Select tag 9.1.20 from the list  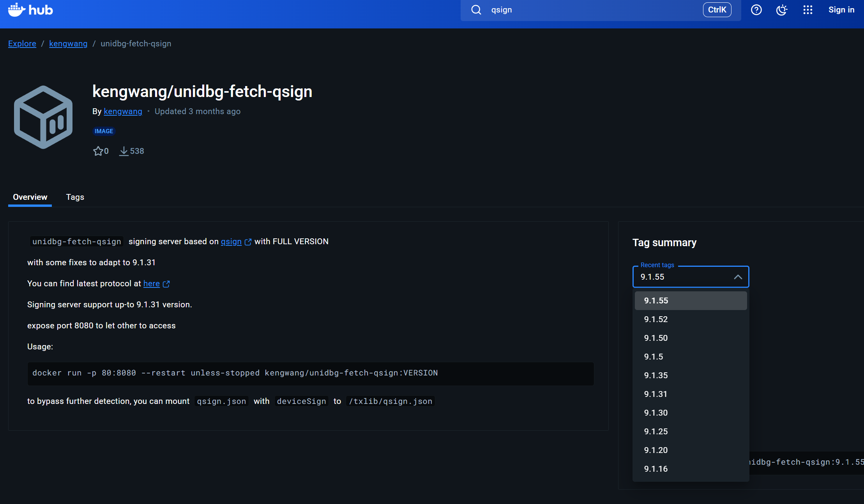tap(691, 450)
